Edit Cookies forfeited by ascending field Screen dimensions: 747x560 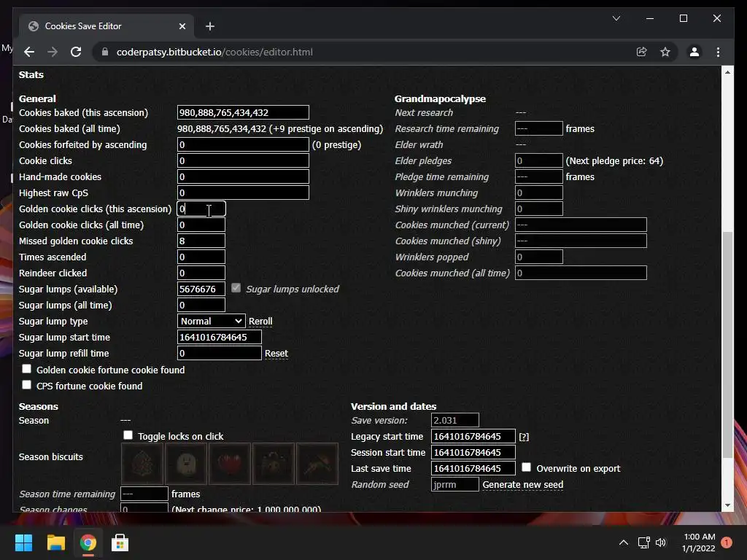pyautogui.click(x=243, y=144)
